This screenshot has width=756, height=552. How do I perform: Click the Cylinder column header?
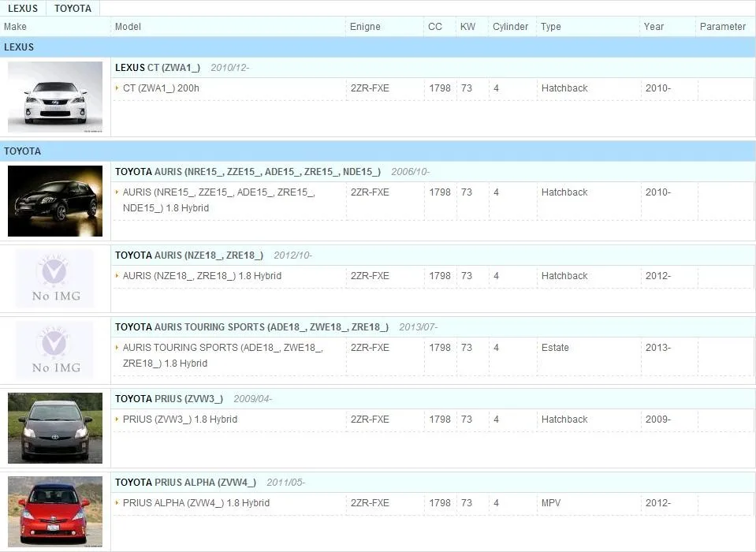(x=510, y=27)
